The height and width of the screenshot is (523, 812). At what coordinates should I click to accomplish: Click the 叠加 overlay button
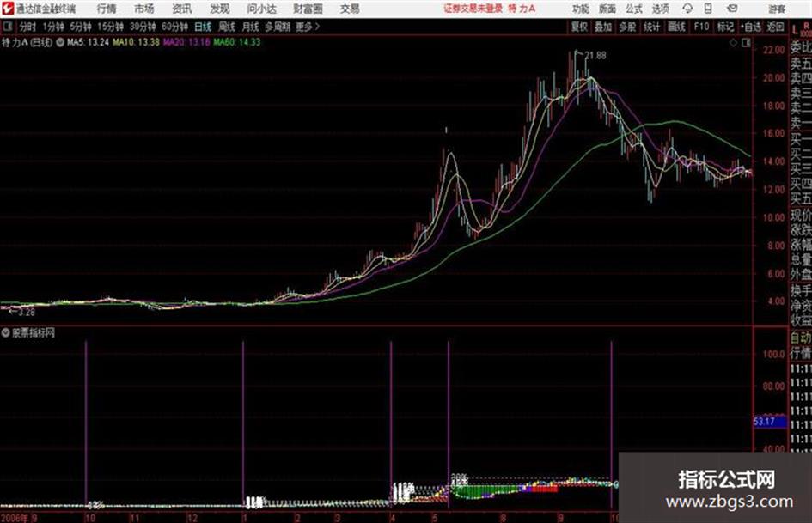tap(603, 27)
